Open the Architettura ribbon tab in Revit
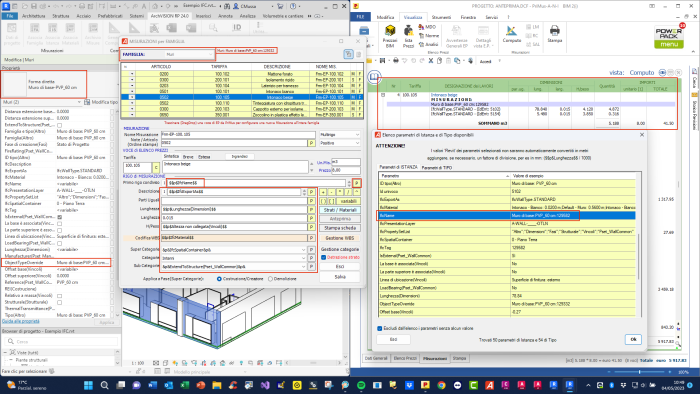 point(33,16)
